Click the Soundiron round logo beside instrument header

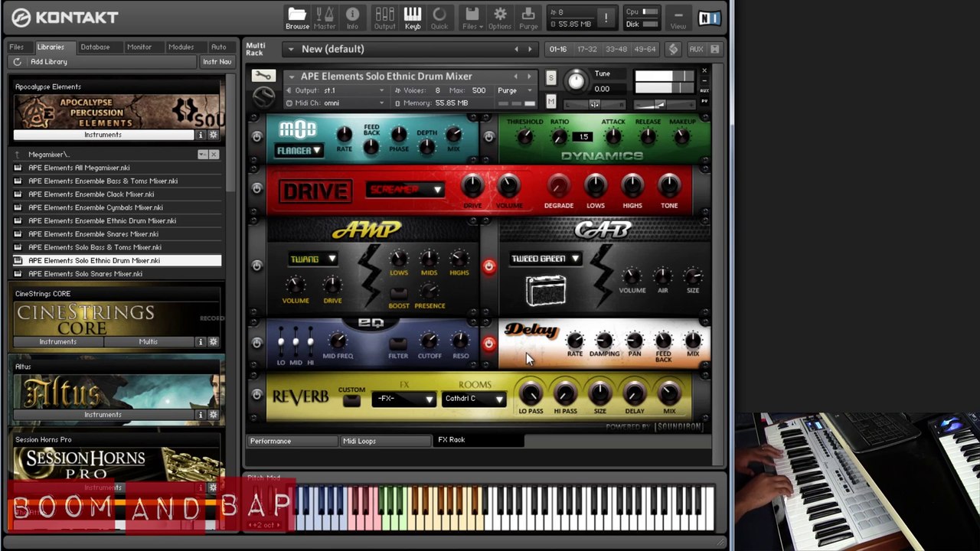263,97
